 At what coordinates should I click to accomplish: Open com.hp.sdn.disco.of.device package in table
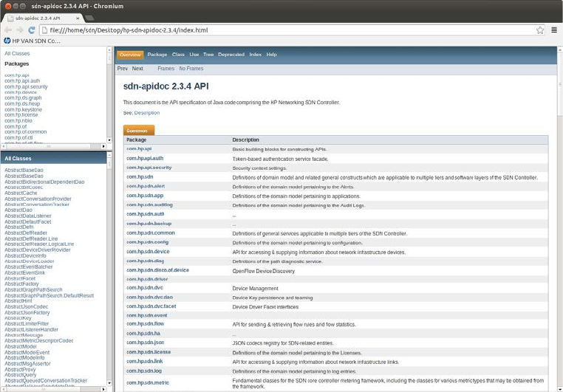coord(157,270)
